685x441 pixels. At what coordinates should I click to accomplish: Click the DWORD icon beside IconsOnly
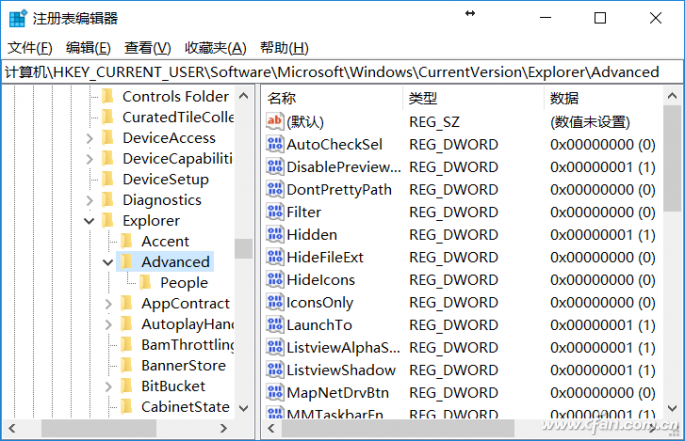click(x=275, y=302)
